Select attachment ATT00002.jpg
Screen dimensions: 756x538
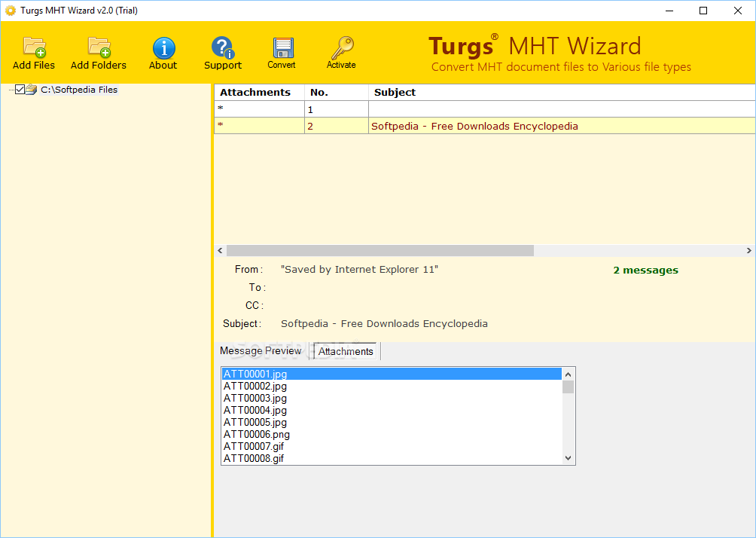point(392,386)
